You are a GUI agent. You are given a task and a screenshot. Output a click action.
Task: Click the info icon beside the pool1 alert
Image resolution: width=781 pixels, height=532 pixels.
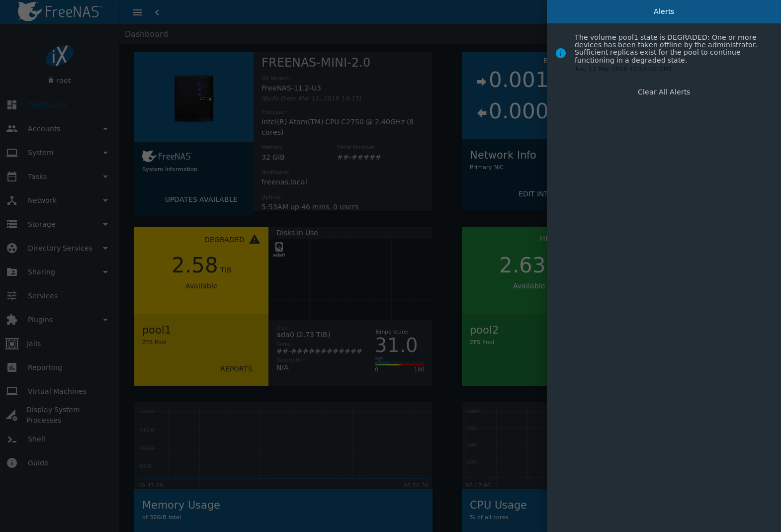point(561,53)
